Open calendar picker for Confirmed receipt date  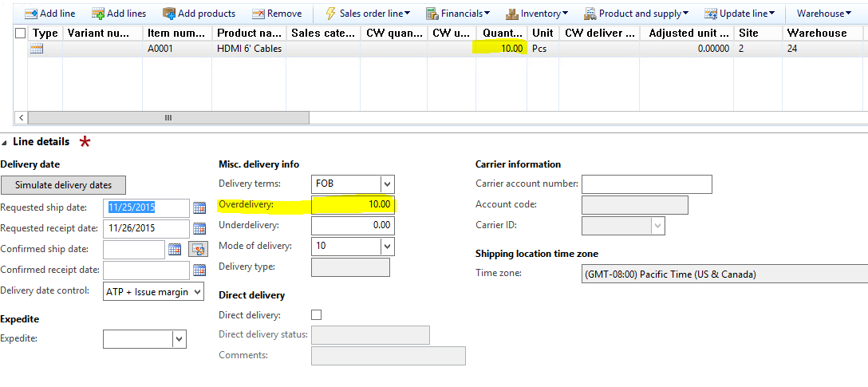pos(199,271)
